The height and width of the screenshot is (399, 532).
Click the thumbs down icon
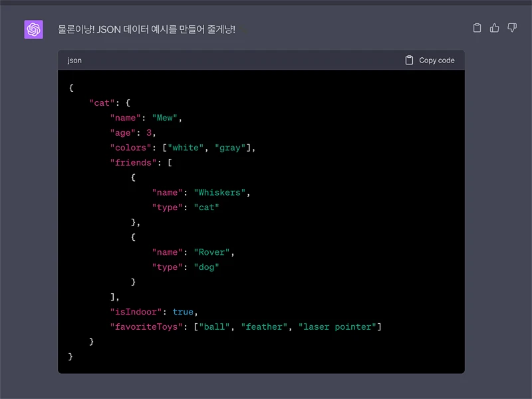click(x=512, y=28)
